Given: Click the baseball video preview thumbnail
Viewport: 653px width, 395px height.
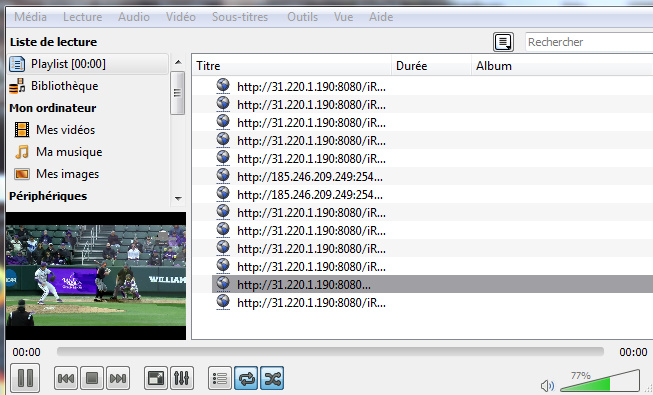Looking at the screenshot, I should [x=96, y=275].
